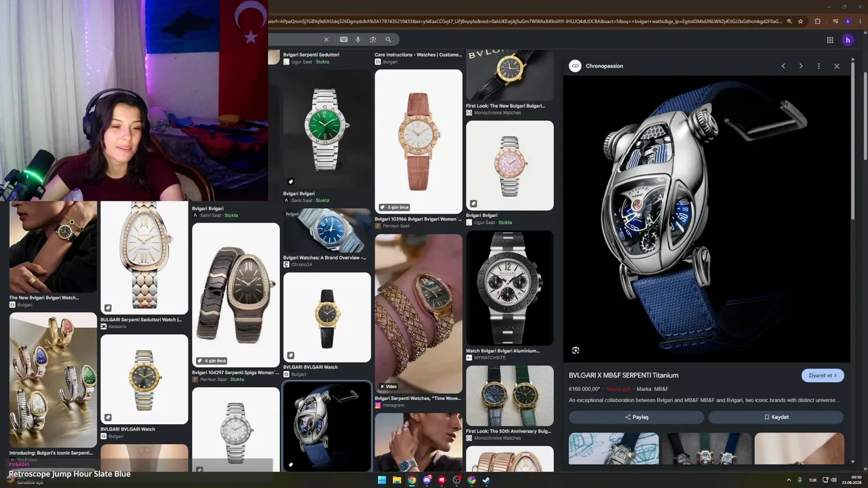Open the Bvlgari Aluminium chronograph result

pyautogui.click(x=509, y=288)
